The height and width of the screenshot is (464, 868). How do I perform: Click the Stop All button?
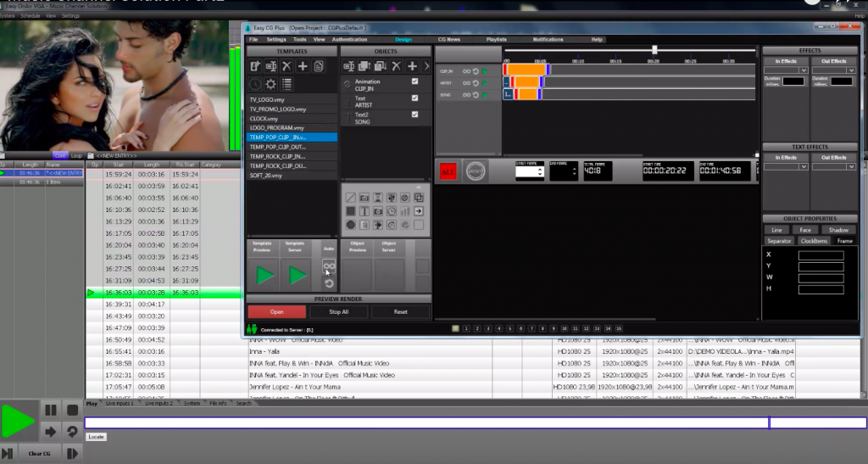pos(339,311)
